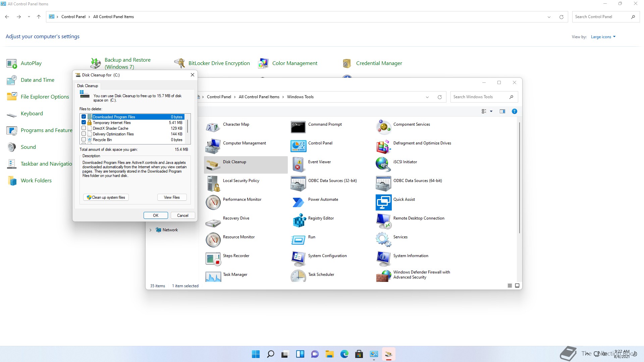Screen dimensions: 644x362
Task: Expand Network tree node
Action: point(150,230)
